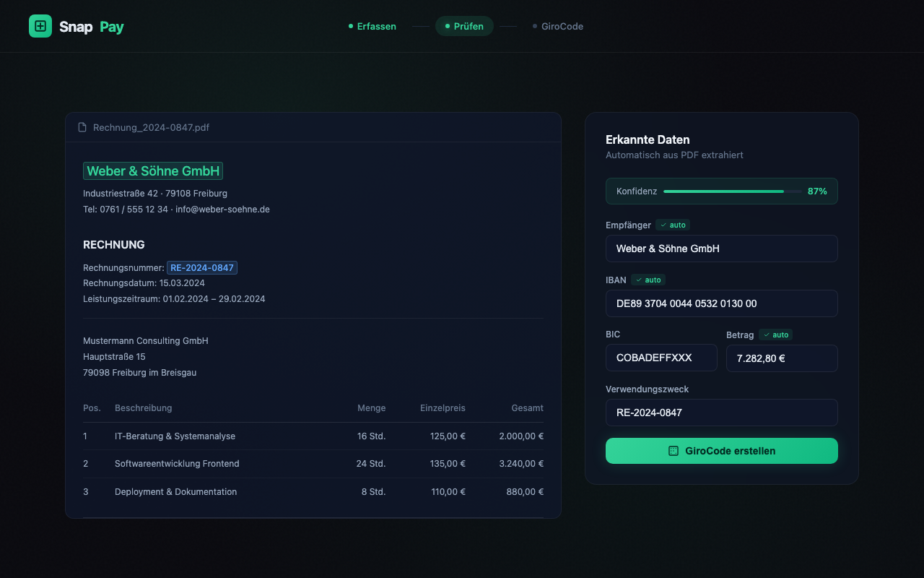
Task: Click the auto badge next to IBAN
Action: [x=648, y=280]
